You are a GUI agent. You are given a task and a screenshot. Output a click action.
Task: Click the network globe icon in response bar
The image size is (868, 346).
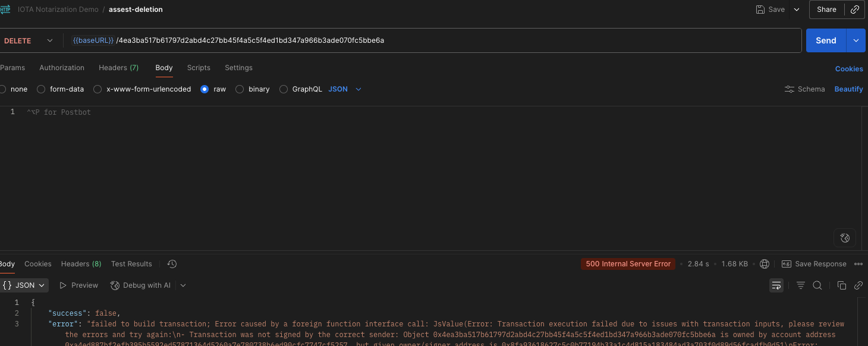coord(765,264)
